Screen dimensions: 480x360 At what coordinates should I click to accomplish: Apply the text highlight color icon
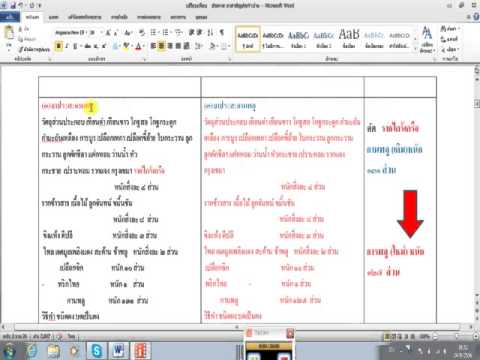pyautogui.click(x=126, y=46)
